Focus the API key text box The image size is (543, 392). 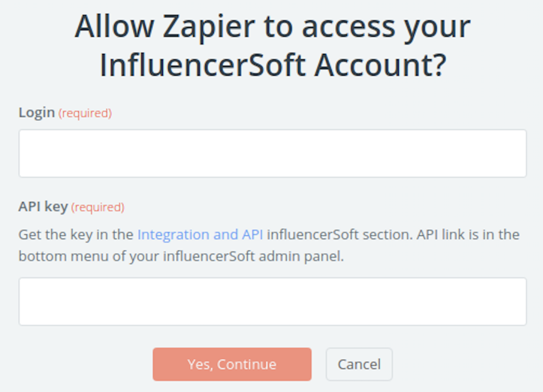pyautogui.click(x=272, y=301)
